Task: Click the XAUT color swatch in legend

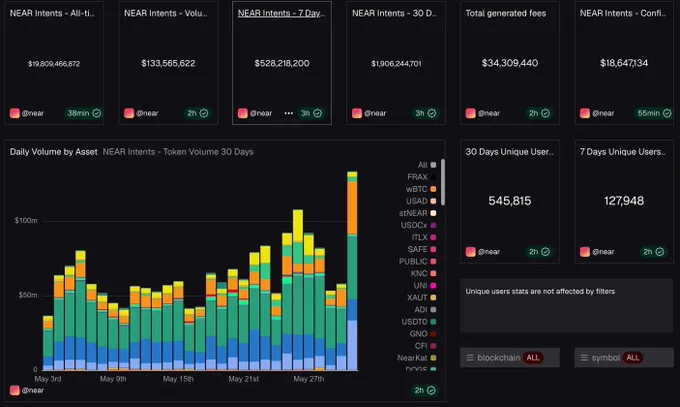Action: coord(433,298)
